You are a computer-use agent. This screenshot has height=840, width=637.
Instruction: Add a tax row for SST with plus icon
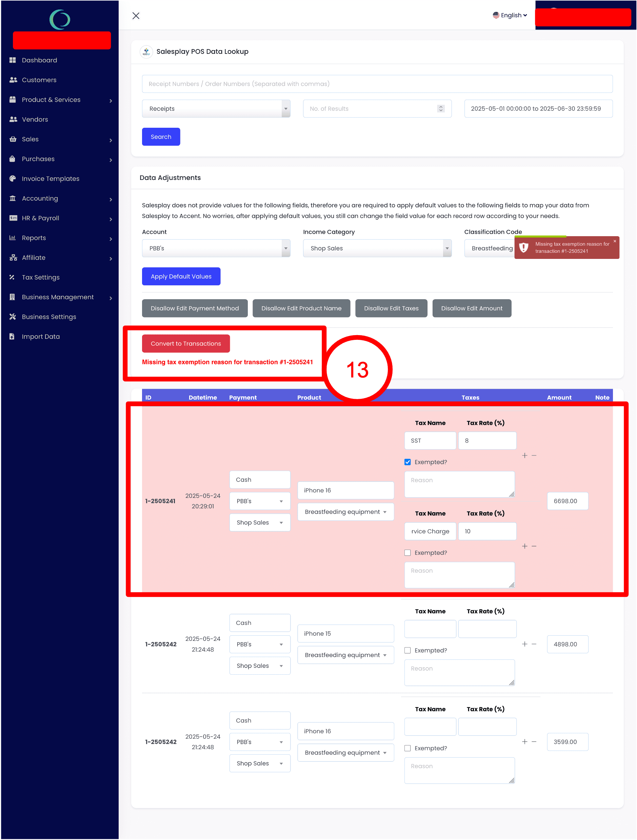(x=524, y=455)
